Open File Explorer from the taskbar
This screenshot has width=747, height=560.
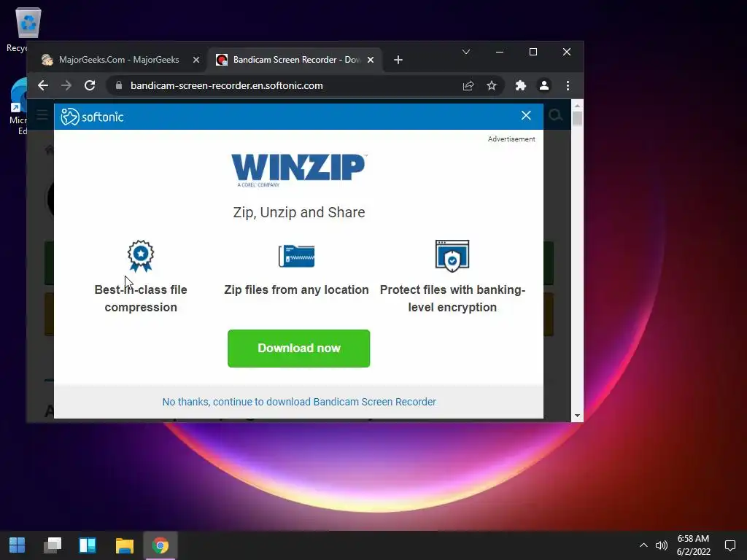(124, 545)
